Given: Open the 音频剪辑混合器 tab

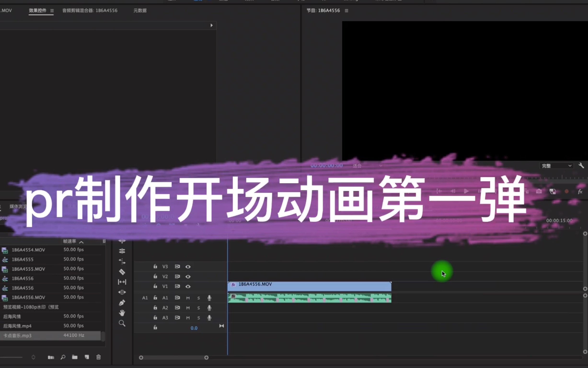Looking at the screenshot, I should 90,11.
